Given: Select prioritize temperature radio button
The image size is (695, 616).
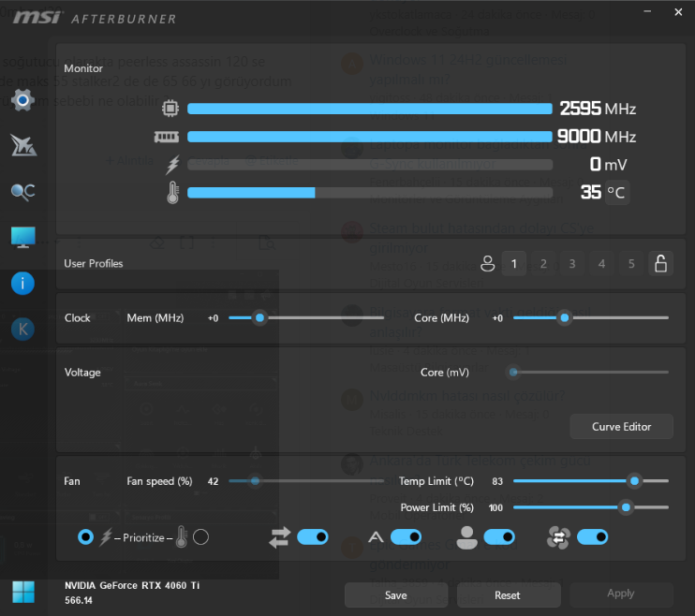Looking at the screenshot, I should [200, 537].
